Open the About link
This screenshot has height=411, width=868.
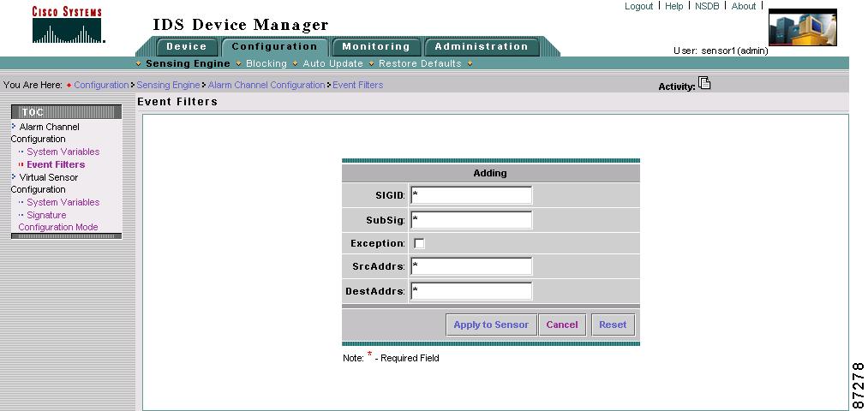[x=744, y=6]
